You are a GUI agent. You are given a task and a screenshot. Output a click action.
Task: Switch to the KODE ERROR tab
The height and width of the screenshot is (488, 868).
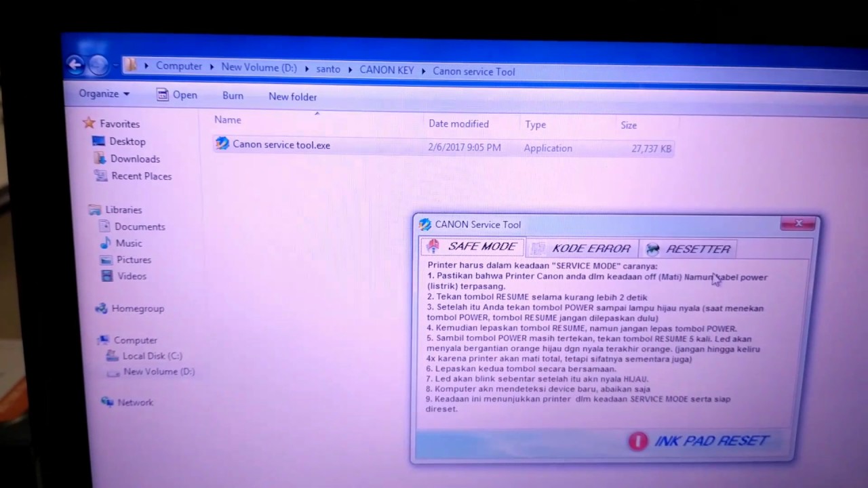(583, 249)
